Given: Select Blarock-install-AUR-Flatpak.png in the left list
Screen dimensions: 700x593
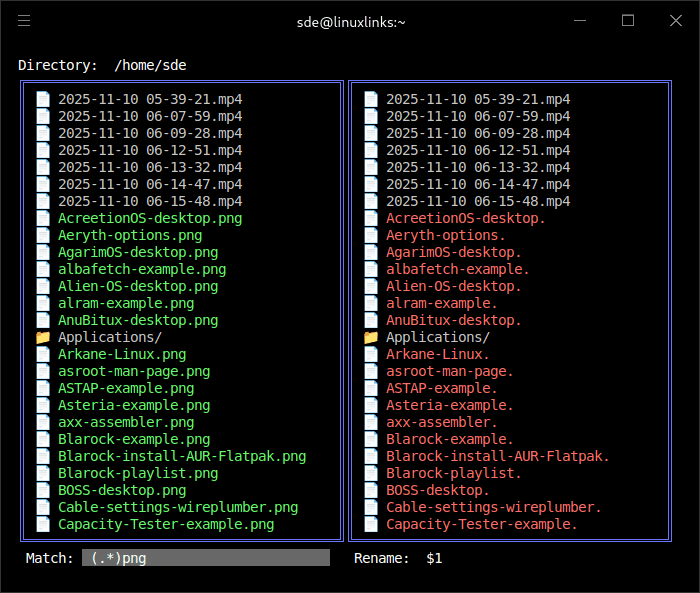Looking at the screenshot, I should 181,456.
